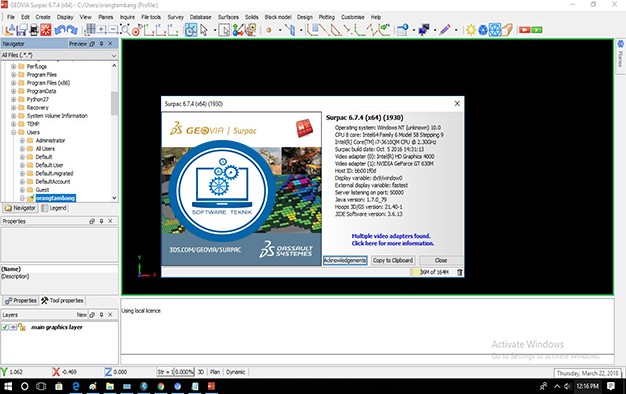Pin the Properties panel
This screenshot has width=626, height=394.
pyautogui.click(x=101, y=221)
